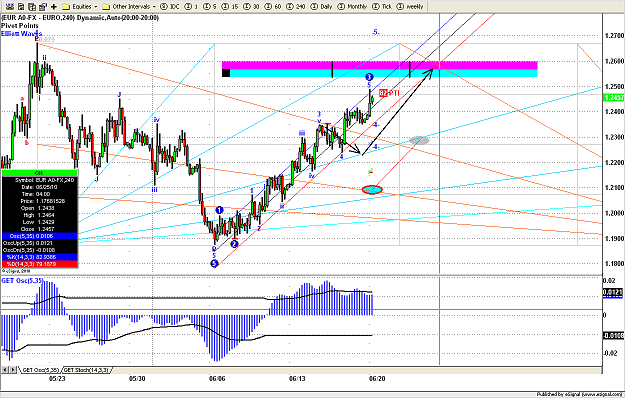The width and height of the screenshot is (625, 398).
Task: Switch to the 60 minute interval
Action: click(273, 6)
